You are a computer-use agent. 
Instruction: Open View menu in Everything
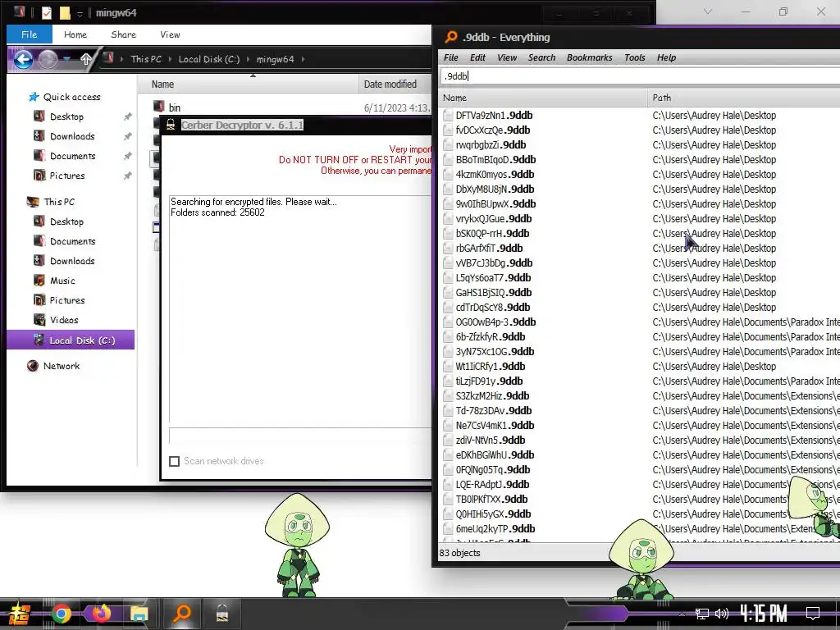[507, 57]
